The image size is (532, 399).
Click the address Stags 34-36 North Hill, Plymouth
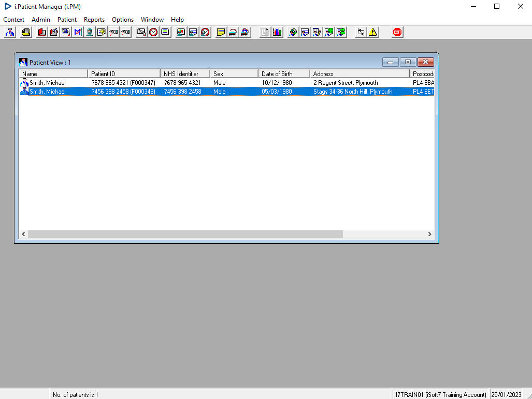pos(353,92)
